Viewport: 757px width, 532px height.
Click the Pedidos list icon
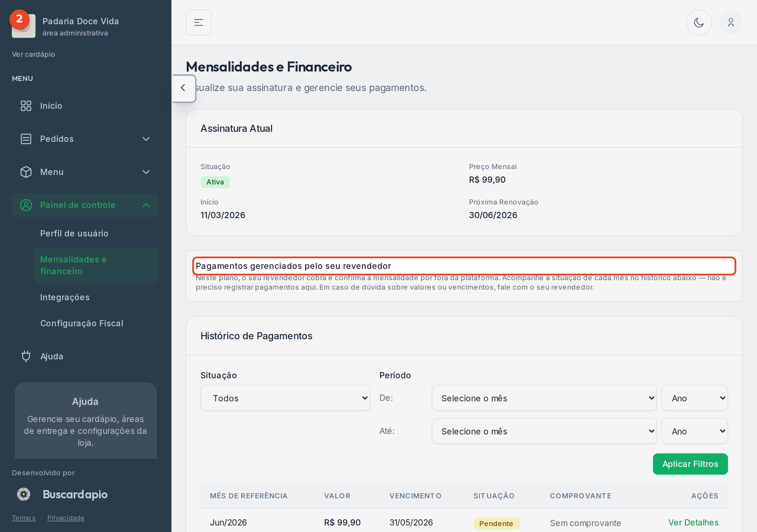(x=26, y=139)
